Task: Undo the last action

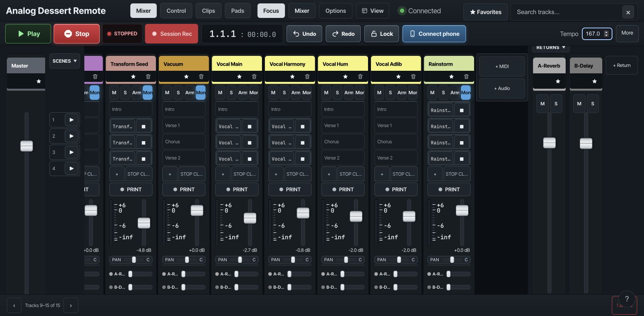Action: pos(304,34)
